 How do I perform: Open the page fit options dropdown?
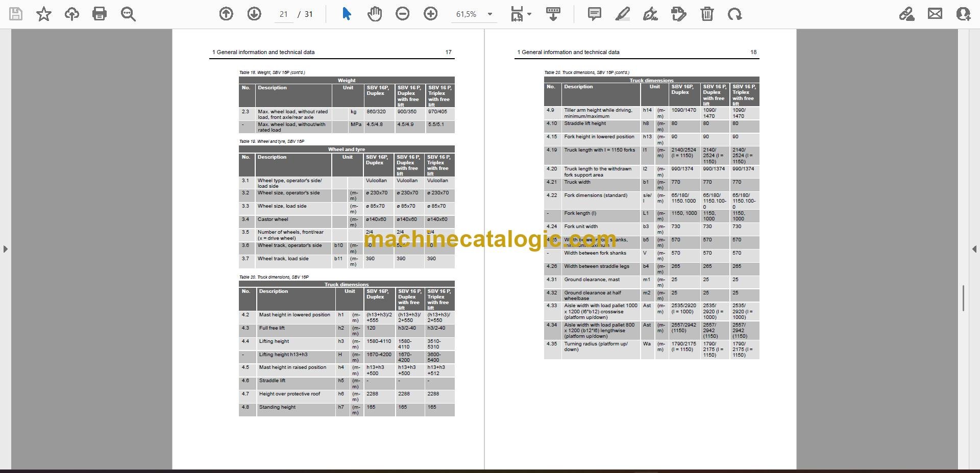521,14
